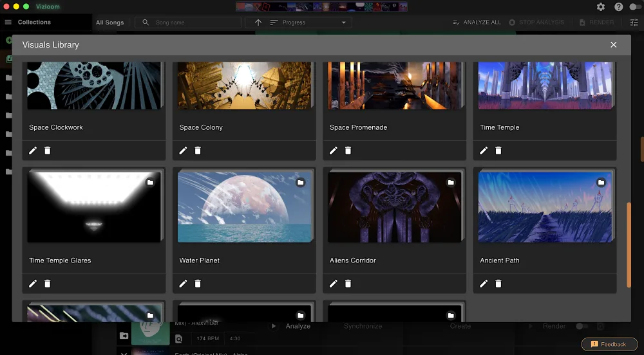Click the Song name search field

click(188, 23)
